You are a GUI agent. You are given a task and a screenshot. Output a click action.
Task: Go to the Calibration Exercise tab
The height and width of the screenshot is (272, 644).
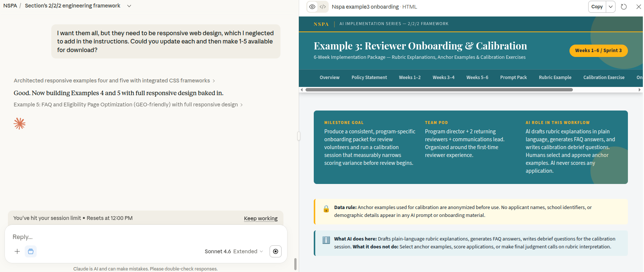pyautogui.click(x=604, y=78)
